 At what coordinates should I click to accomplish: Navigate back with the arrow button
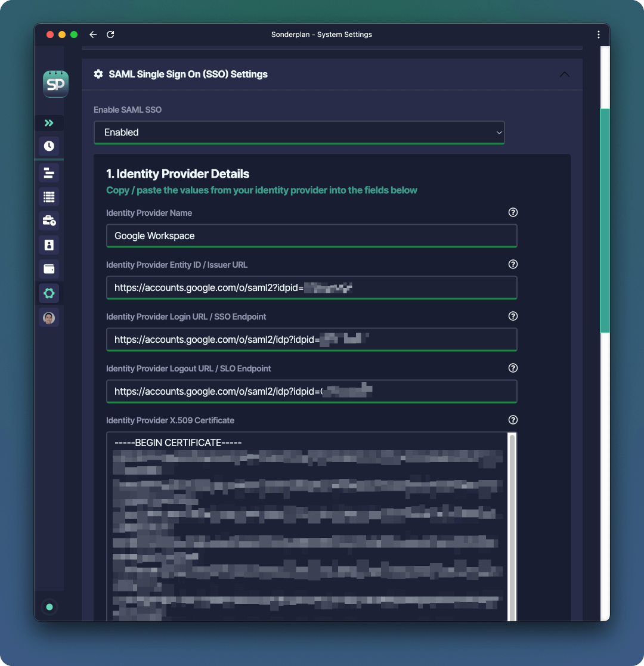pyautogui.click(x=93, y=35)
